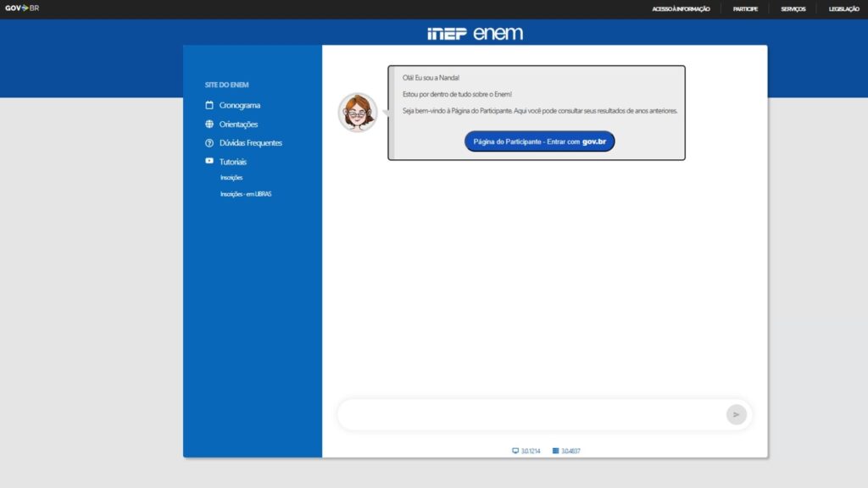Open the Inscrições - em LIBRAS tutorial
Image resolution: width=868 pixels, height=488 pixels.
tap(246, 194)
